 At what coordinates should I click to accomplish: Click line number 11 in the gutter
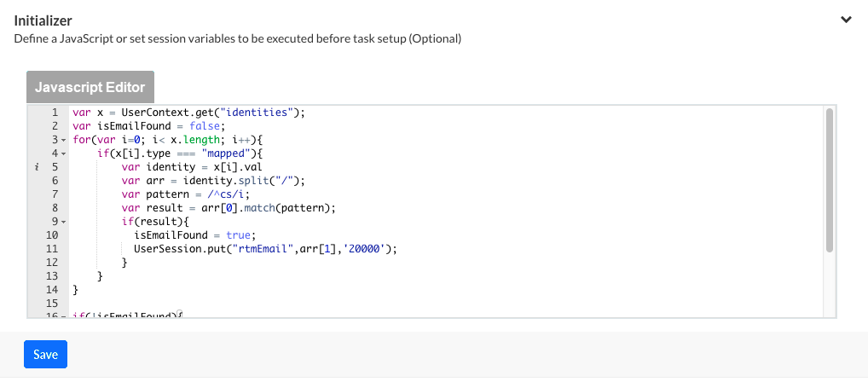click(x=52, y=248)
